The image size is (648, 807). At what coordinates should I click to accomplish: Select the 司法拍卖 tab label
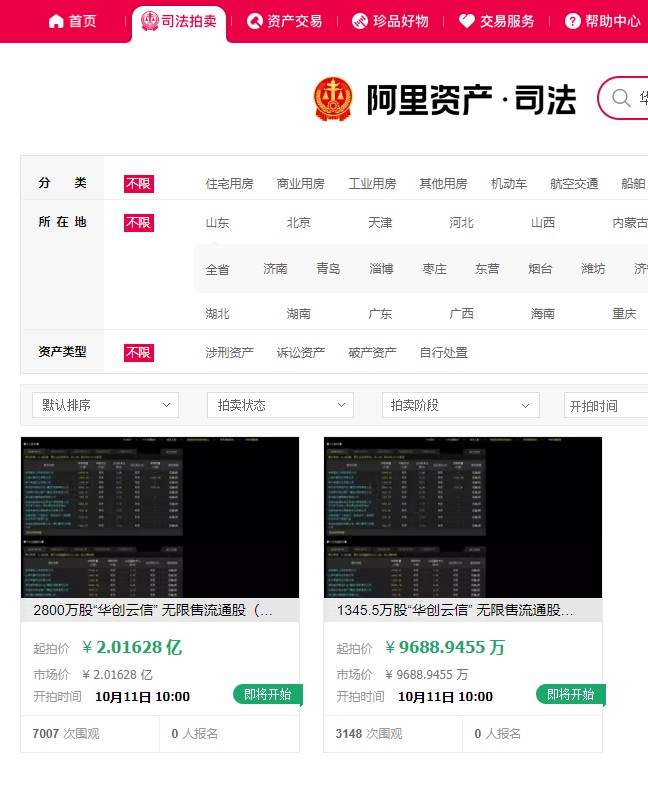tap(189, 21)
